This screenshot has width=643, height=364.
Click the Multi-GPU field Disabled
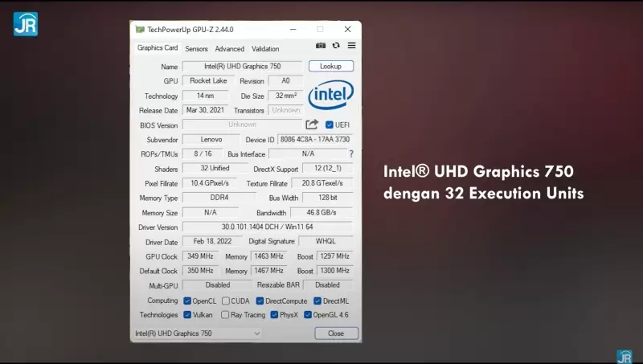tap(218, 285)
